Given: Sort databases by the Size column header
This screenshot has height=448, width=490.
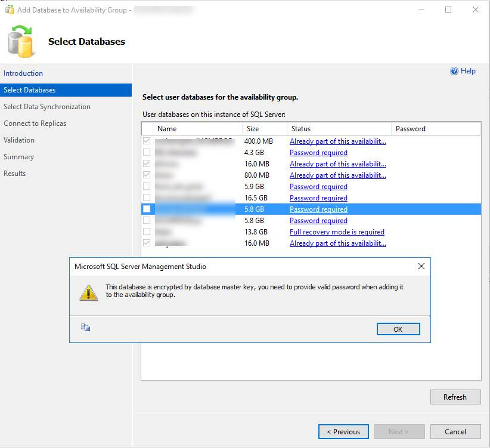Looking at the screenshot, I should tap(264, 129).
